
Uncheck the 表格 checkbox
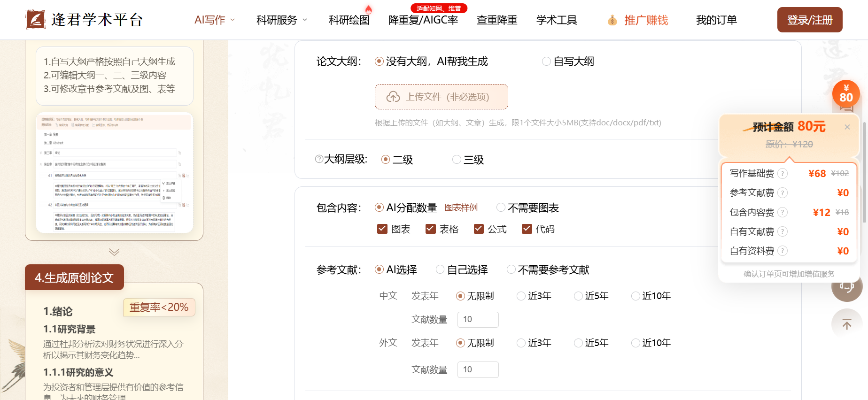pos(430,229)
